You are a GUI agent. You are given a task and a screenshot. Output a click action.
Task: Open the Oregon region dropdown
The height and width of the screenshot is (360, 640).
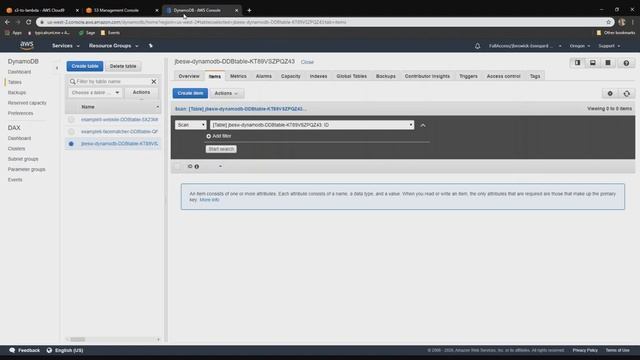(x=580, y=46)
